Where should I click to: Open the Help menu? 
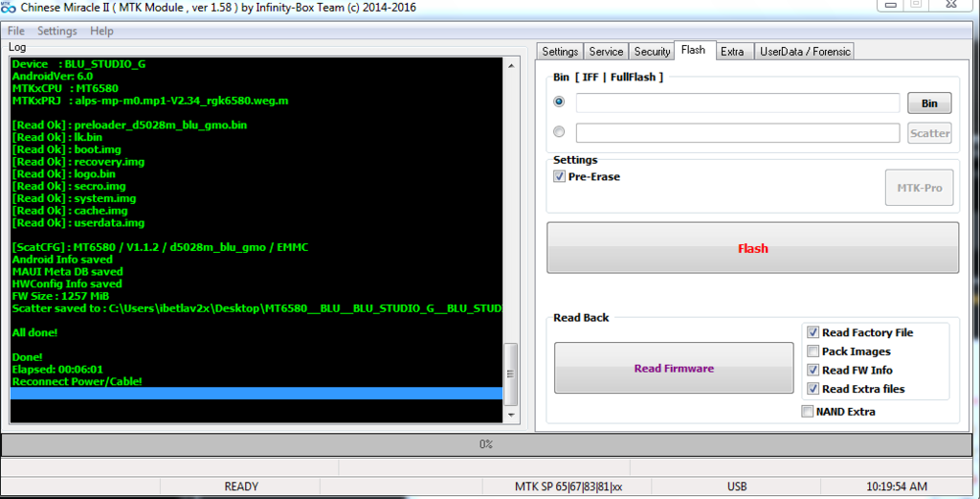(x=101, y=31)
